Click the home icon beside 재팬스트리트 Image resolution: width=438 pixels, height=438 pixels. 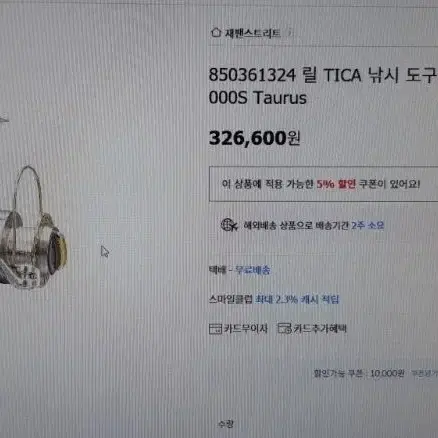(x=216, y=32)
